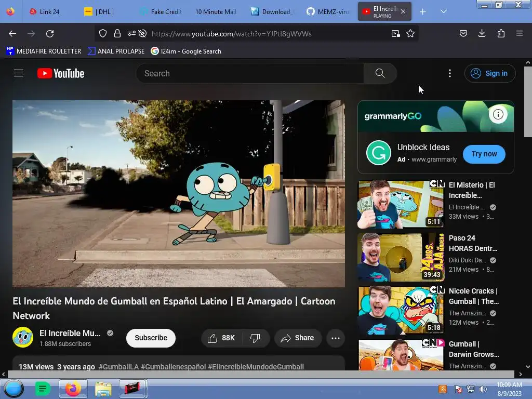The width and height of the screenshot is (532, 399).
Task: Open Firefox application hamburger menu
Action: pos(520,33)
